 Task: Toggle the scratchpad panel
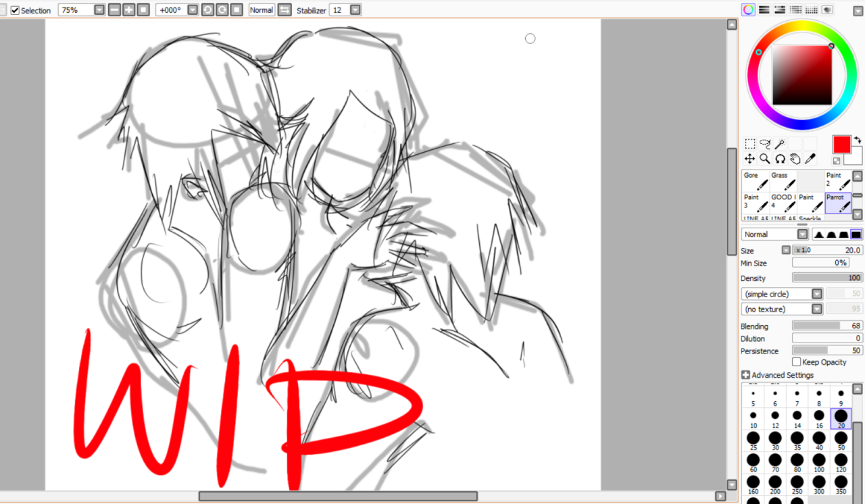[x=827, y=9]
